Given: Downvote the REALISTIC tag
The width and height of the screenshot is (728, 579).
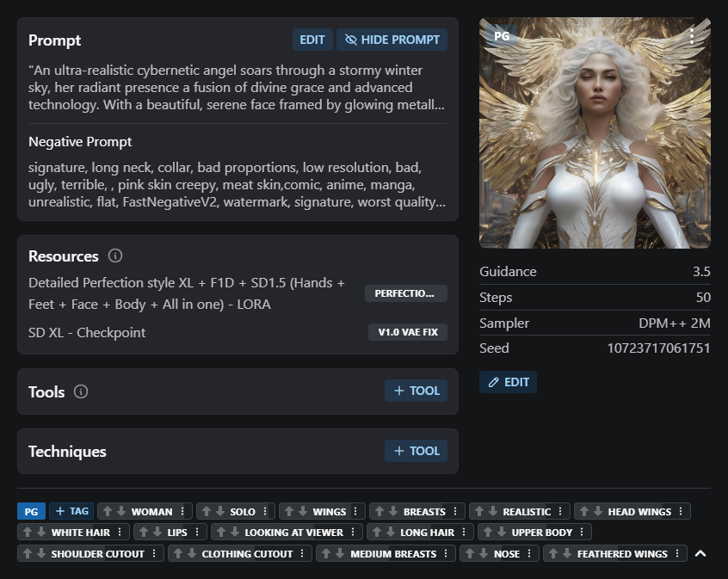Looking at the screenshot, I should pyautogui.click(x=493, y=511).
